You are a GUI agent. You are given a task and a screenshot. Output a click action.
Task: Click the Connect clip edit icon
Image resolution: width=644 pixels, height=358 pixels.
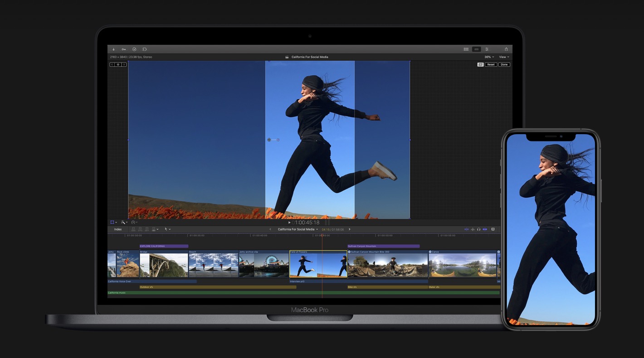tap(133, 229)
